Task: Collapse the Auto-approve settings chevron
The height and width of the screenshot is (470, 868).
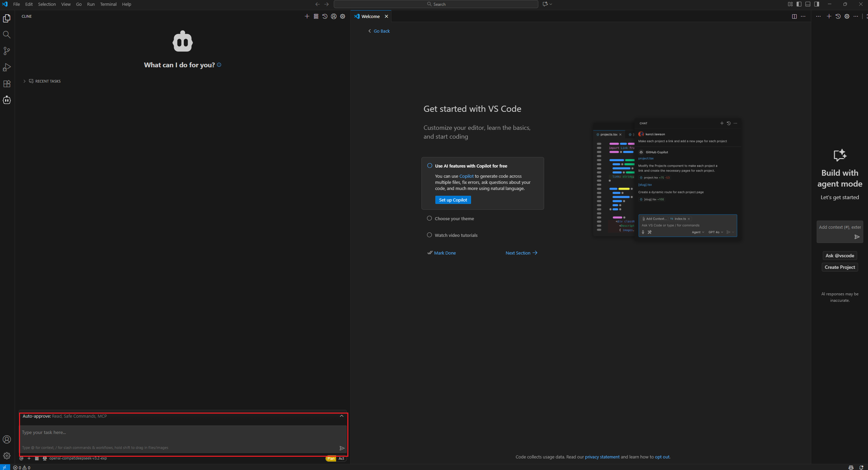Action: point(342,416)
